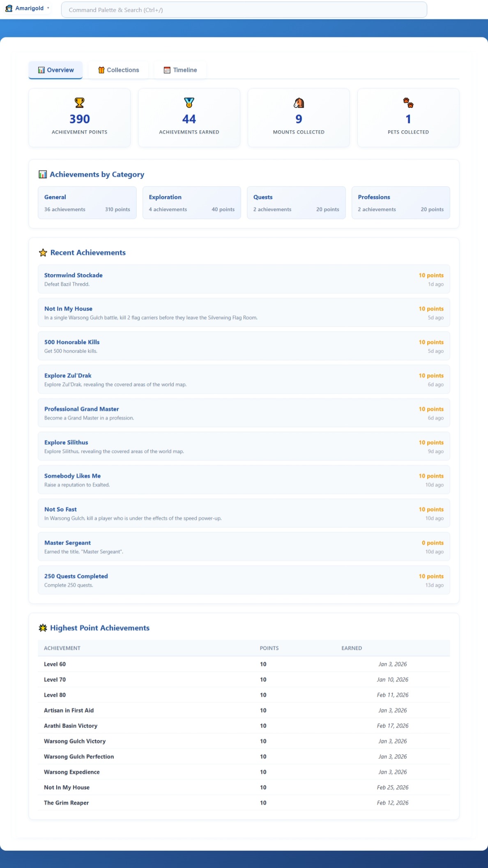This screenshot has width=488, height=868.
Task: Open the Professions category card
Action: 401,203
